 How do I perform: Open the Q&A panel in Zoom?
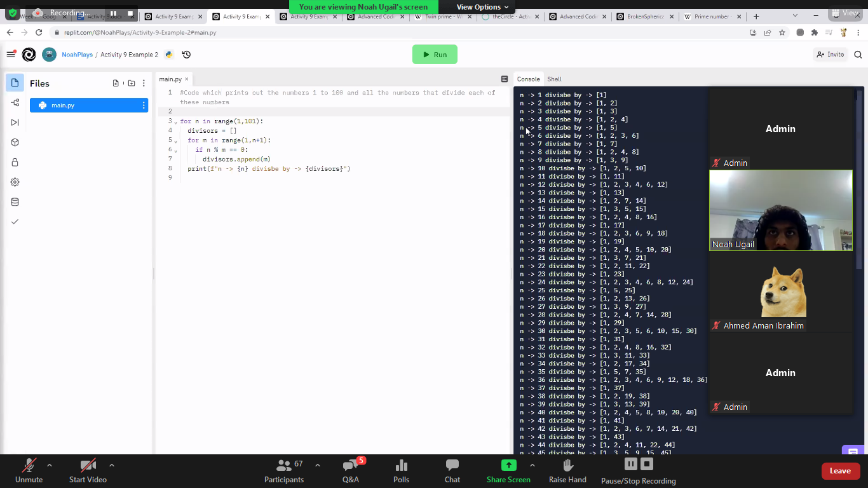[x=350, y=471]
